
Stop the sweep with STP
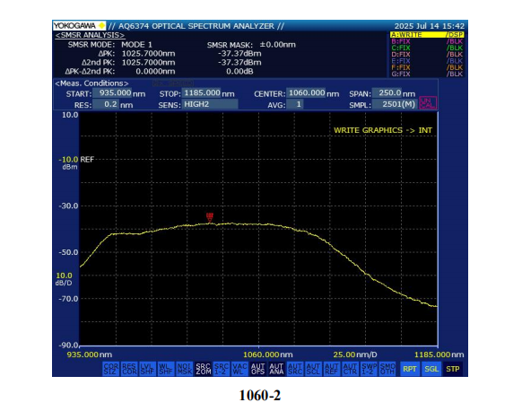click(x=453, y=369)
